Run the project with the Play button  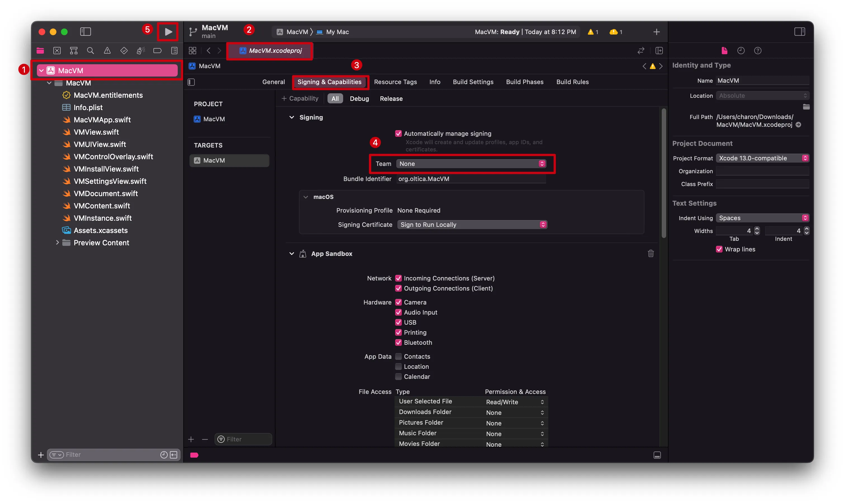(168, 32)
